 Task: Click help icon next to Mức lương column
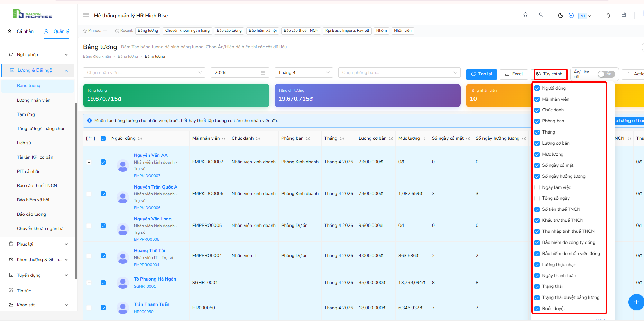pos(424,139)
